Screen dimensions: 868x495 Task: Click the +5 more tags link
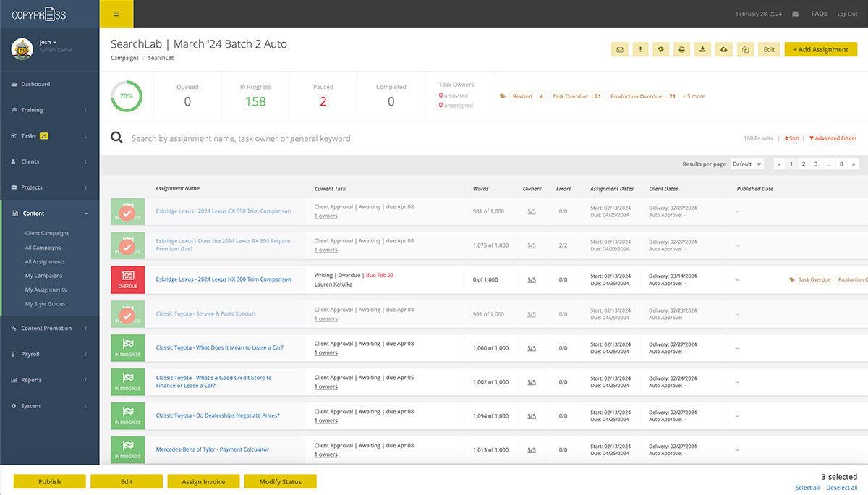click(694, 96)
